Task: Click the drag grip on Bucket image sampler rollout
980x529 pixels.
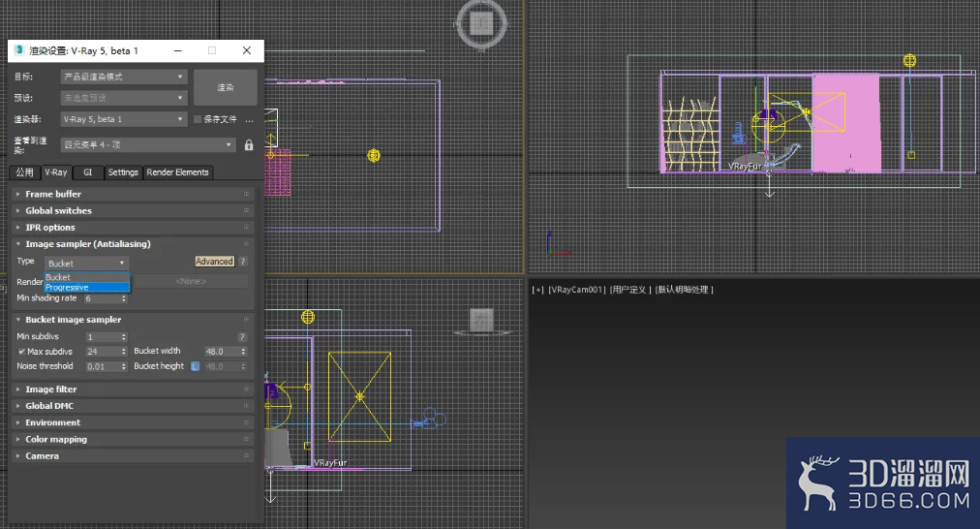Action: click(246, 320)
